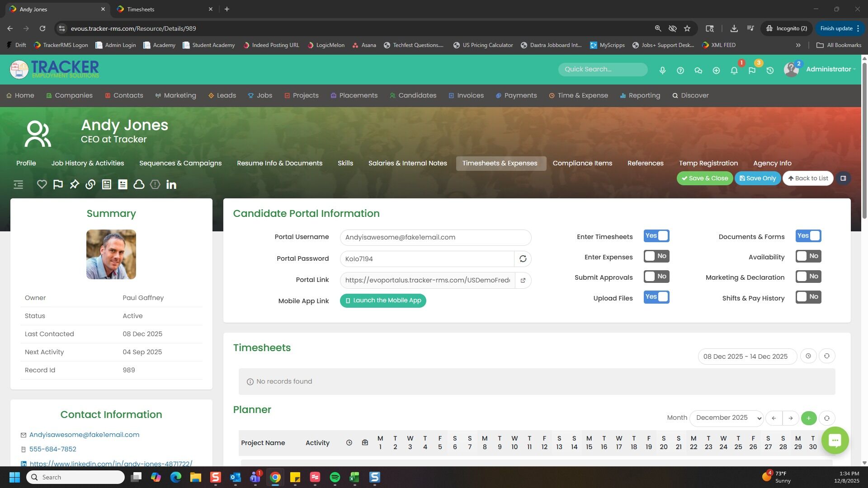Launch the Mobile App button
Image resolution: width=868 pixels, height=488 pixels.
point(383,300)
